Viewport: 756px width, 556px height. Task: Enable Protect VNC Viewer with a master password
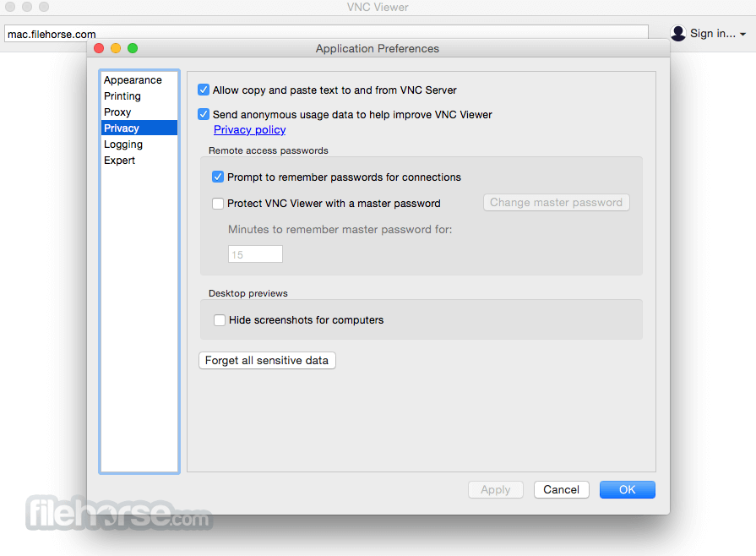pyautogui.click(x=218, y=204)
